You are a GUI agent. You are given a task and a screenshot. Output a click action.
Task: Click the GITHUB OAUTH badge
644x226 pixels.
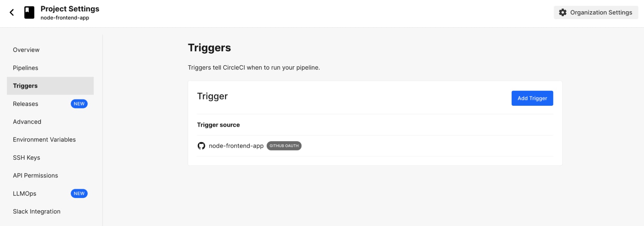(284, 146)
